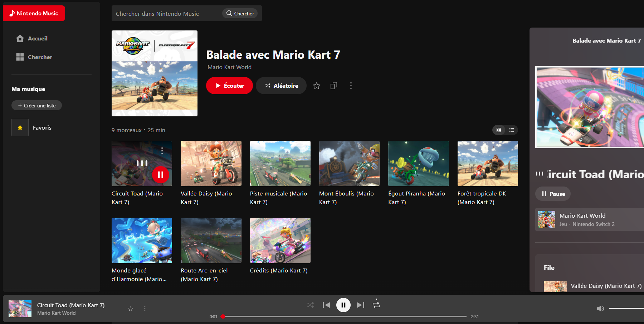
Task: Open playlist more options menu
Action: [351, 86]
